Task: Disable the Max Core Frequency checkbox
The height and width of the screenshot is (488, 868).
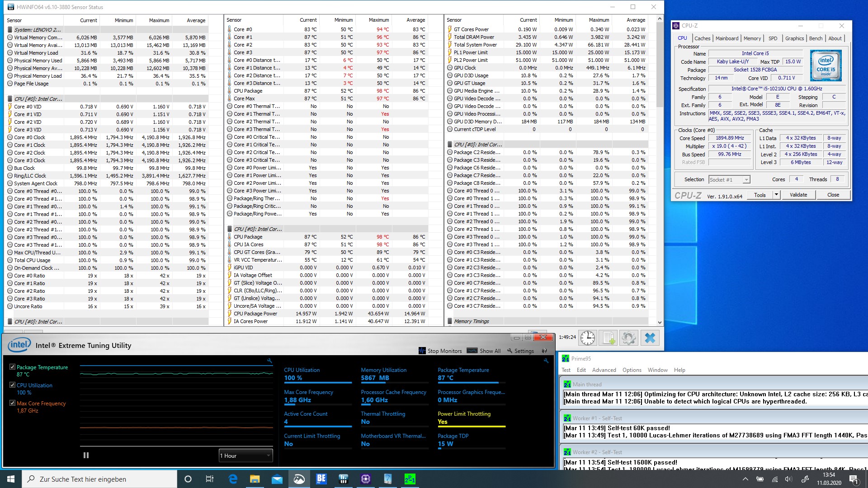Action: (13, 403)
